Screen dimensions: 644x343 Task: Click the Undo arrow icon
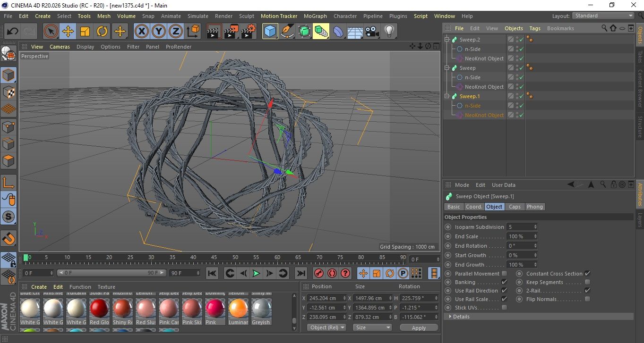coord(13,32)
